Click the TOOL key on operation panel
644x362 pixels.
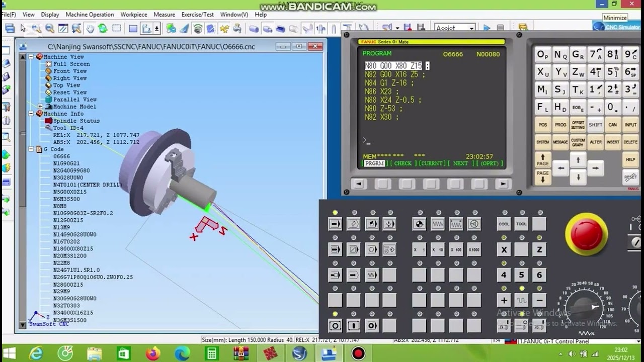[x=521, y=224]
